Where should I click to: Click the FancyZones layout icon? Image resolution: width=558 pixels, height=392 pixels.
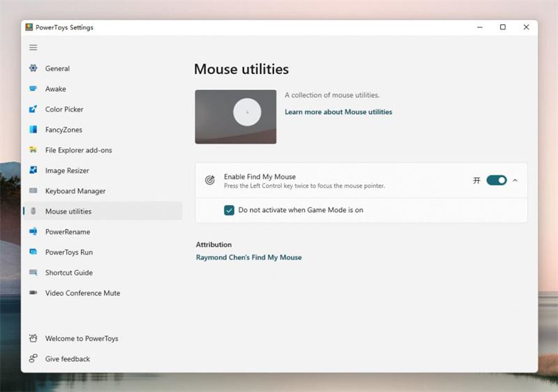point(33,129)
